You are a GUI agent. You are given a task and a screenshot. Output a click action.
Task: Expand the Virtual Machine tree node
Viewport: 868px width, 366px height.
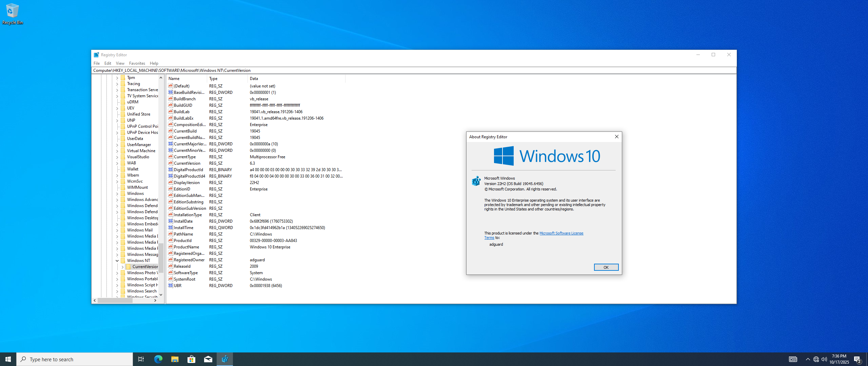tap(117, 151)
